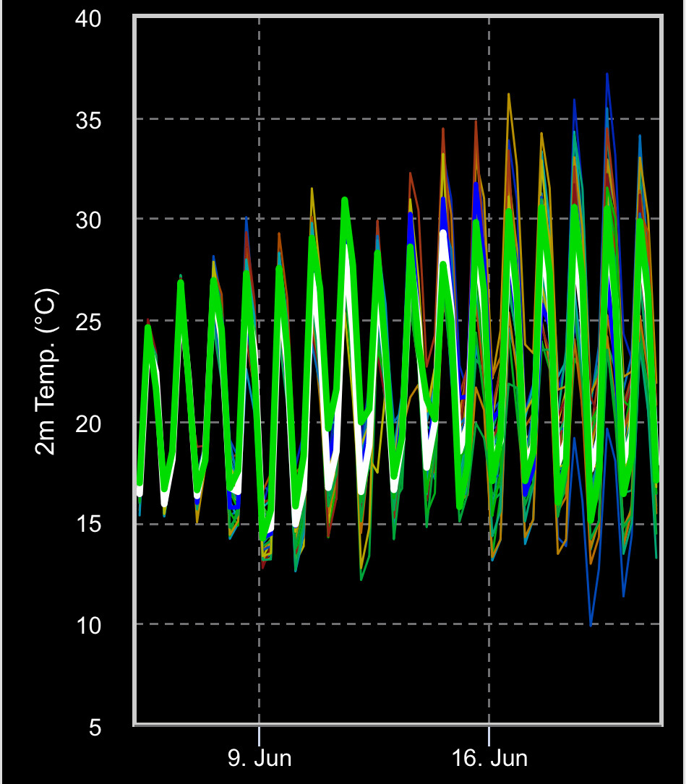Click the y-axis value 5
Viewport: 694px width, 784px height.
point(95,727)
